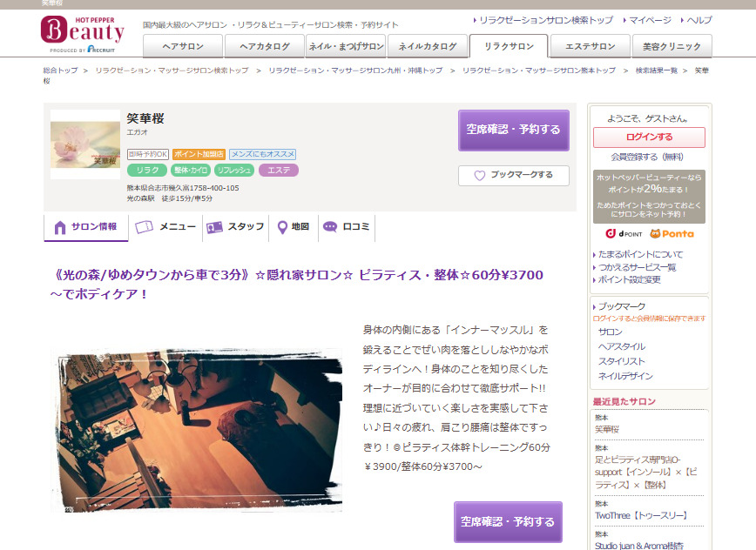
Task: Open recently viewed 足とピラティス専門店O-support salon
Action: [x=646, y=473]
